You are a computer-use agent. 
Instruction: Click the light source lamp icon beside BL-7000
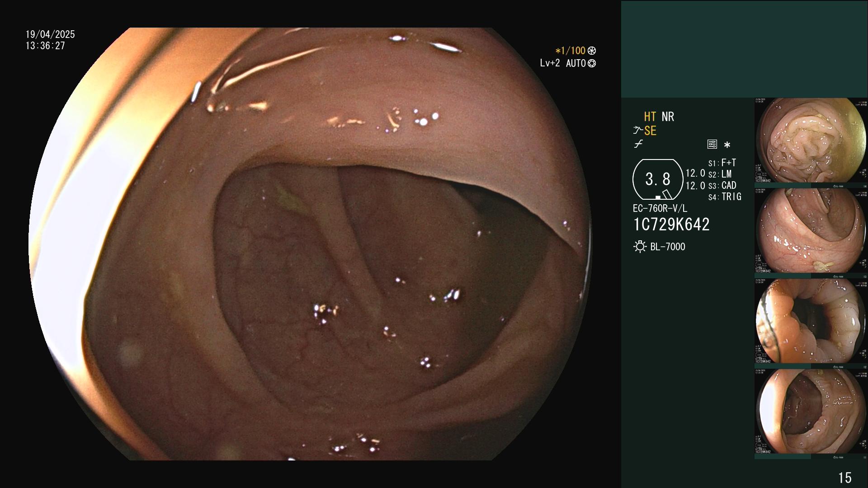pyautogui.click(x=640, y=247)
